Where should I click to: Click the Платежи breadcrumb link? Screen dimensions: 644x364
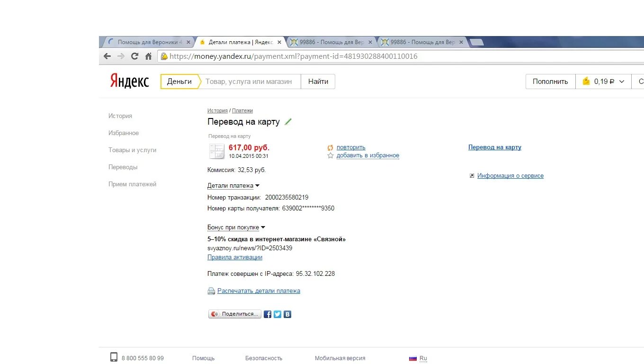pyautogui.click(x=242, y=110)
